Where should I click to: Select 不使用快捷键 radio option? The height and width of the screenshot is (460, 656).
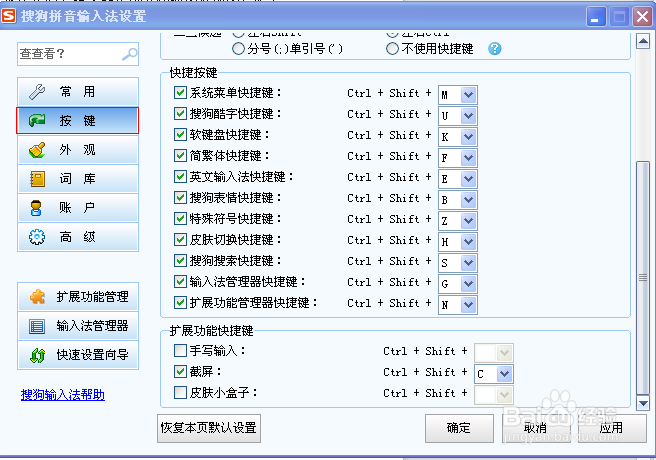coord(392,49)
